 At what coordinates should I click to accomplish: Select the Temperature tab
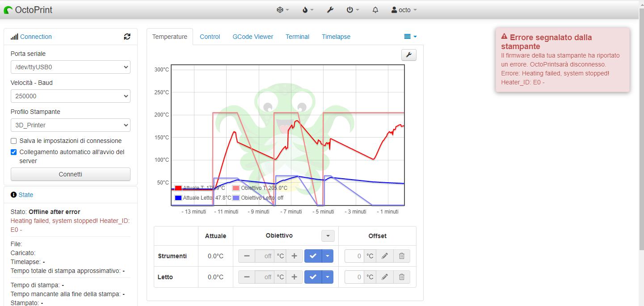170,37
